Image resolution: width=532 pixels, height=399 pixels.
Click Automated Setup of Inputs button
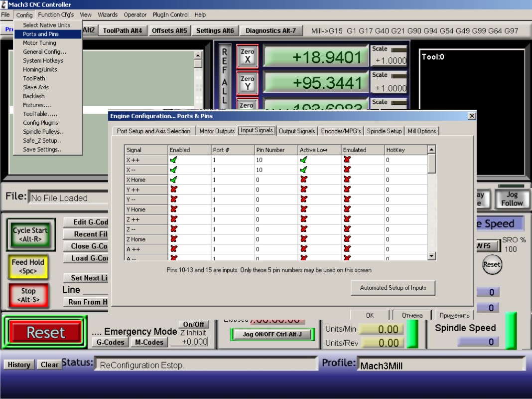click(393, 288)
